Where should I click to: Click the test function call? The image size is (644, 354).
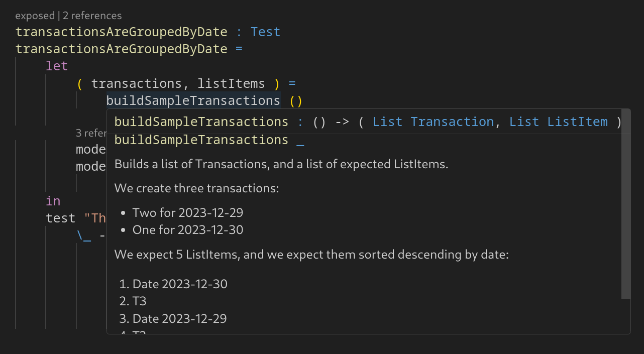[61, 218]
